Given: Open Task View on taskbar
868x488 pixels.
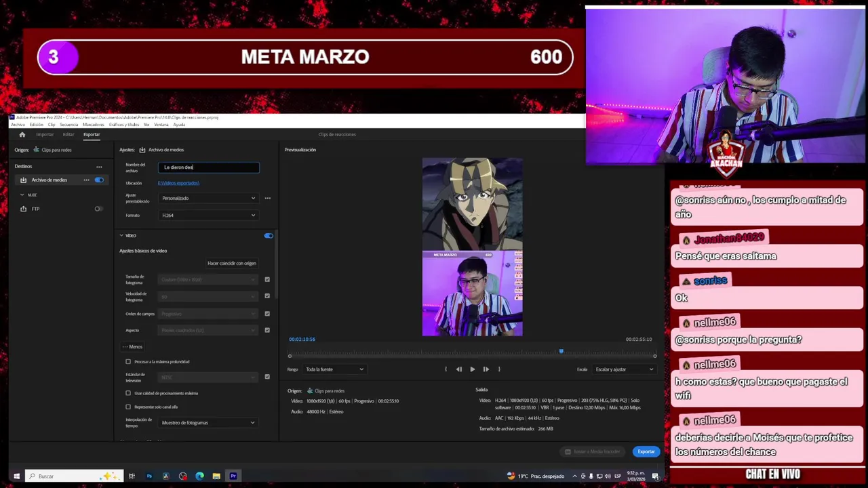Looking at the screenshot, I should coord(132,476).
